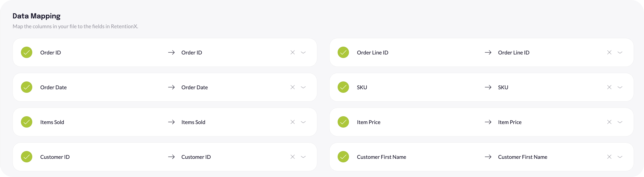Expand the Order Line ID dropdown
The width and height of the screenshot is (644, 177).
tap(620, 52)
